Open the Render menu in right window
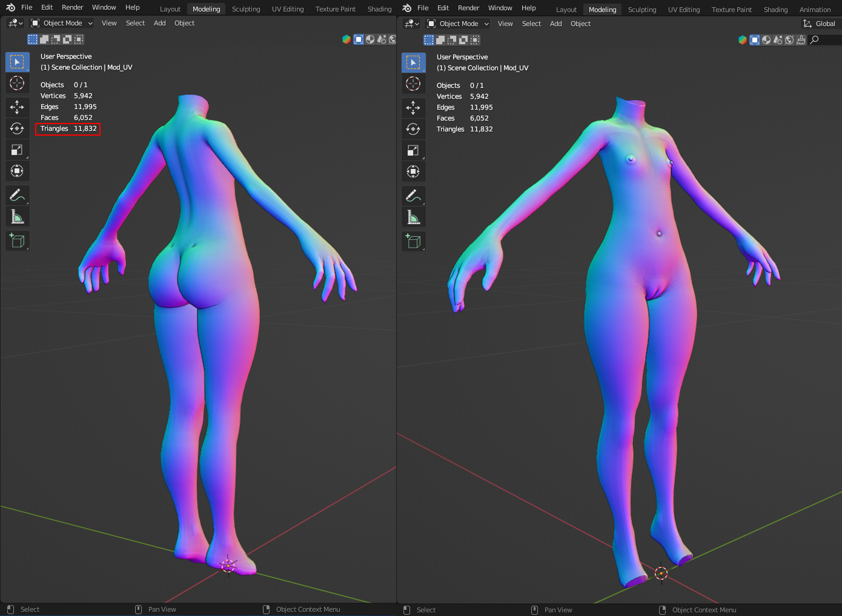 click(468, 8)
